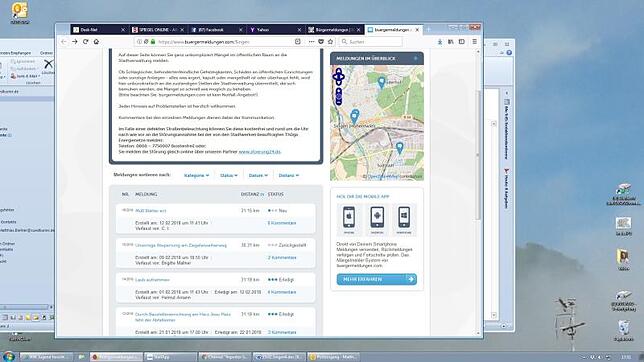This screenshot has height=362, width=644.
Task: Toggle the Firefox sidebar icon
Action: point(462,42)
